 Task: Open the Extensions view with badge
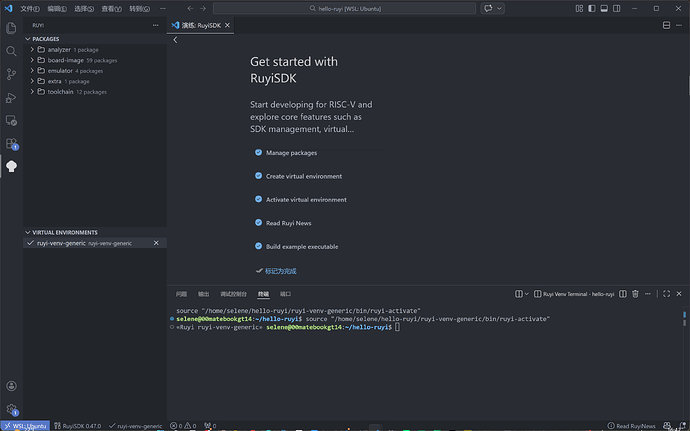coord(11,144)
